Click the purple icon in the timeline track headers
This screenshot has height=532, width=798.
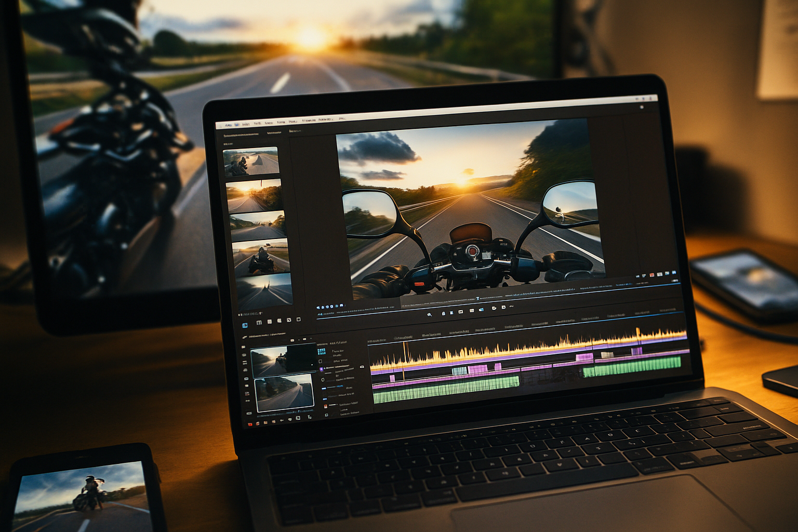point(322,369)
